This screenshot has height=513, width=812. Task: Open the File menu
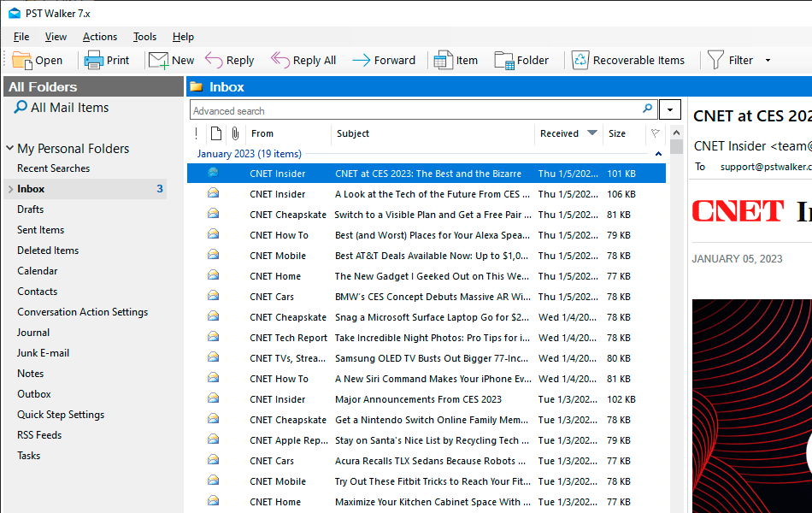(x=21, y=37)
